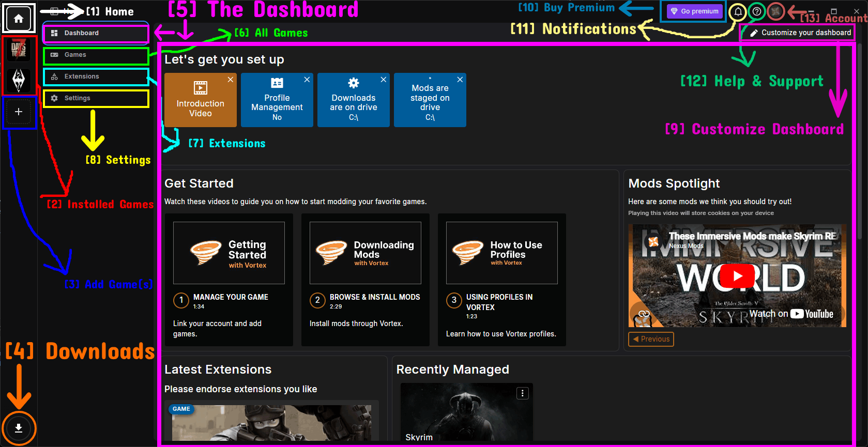Click the BROWSE & INSTALL MODS text
The width and height of the screenshot is (868, 447).
[x=375, y=297]
